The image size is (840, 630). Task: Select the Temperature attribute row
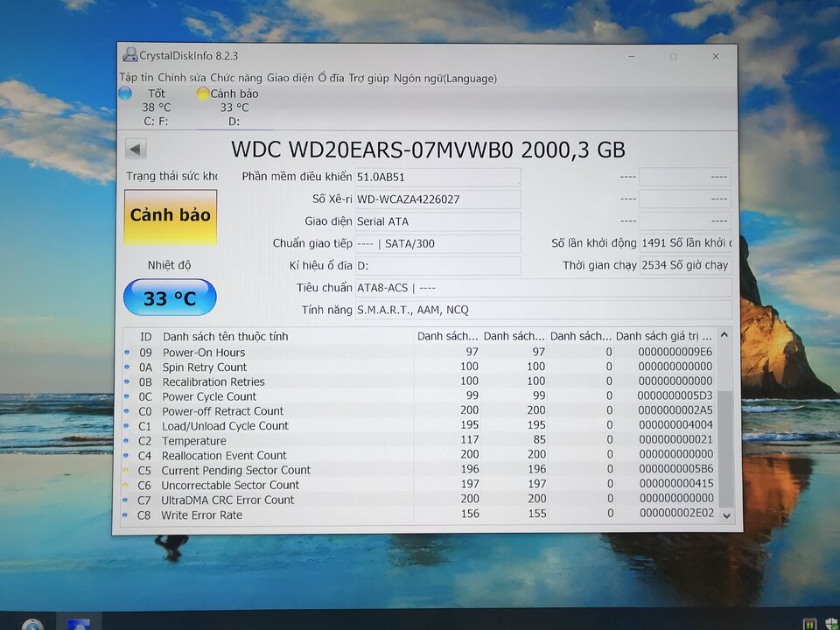coord(419,440)
